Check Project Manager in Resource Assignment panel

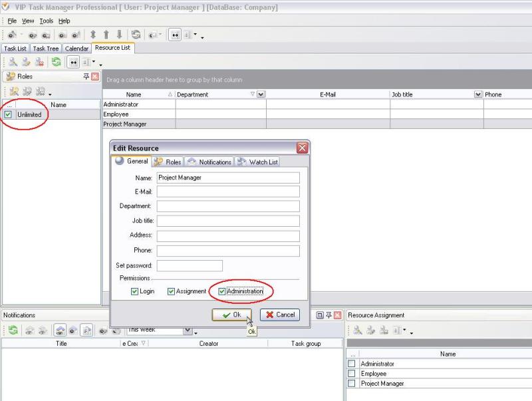pyautogui.click(x=352, y=383)
